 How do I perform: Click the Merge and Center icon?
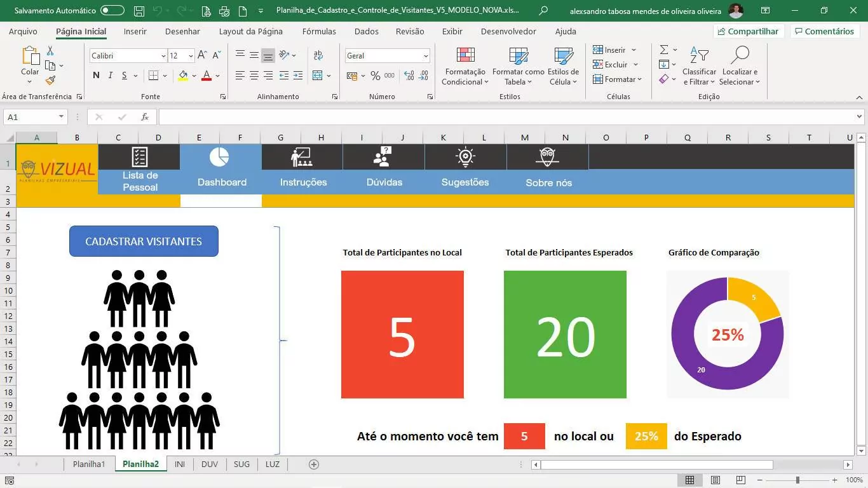pos(318,76)
